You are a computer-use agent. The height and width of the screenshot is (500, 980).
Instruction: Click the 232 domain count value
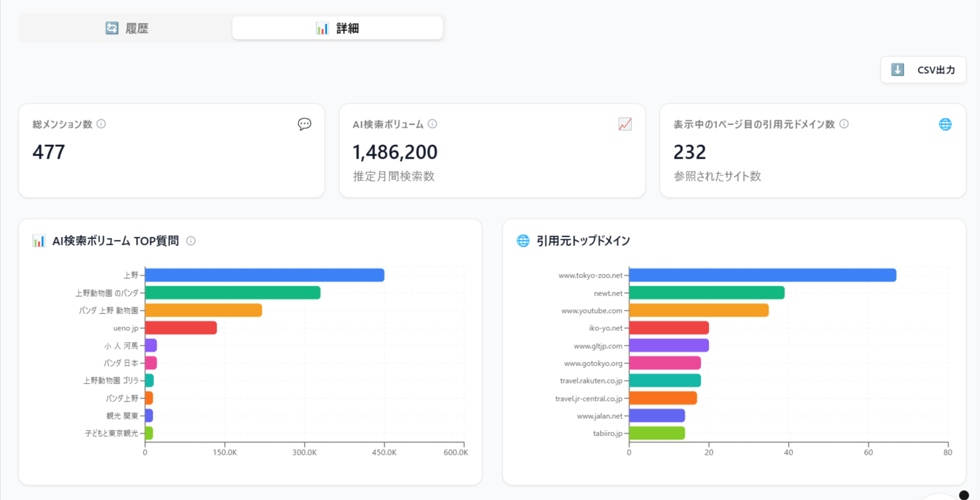point(690,152)
